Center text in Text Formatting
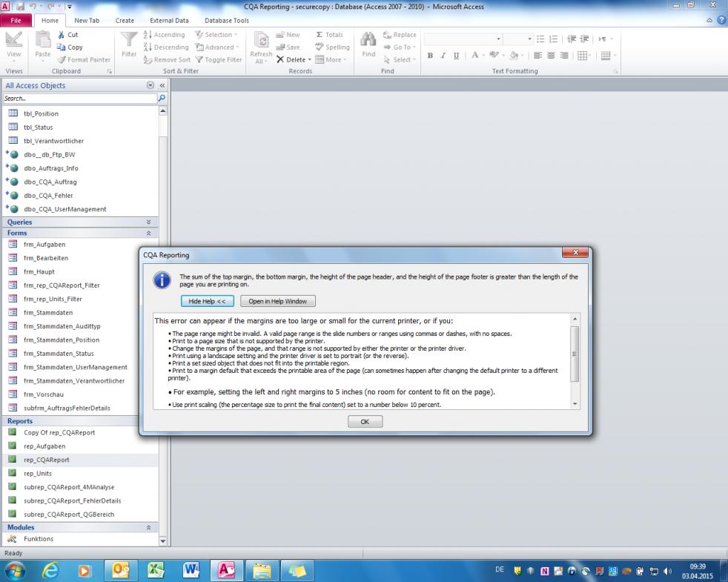 click(x=551, y=56)
